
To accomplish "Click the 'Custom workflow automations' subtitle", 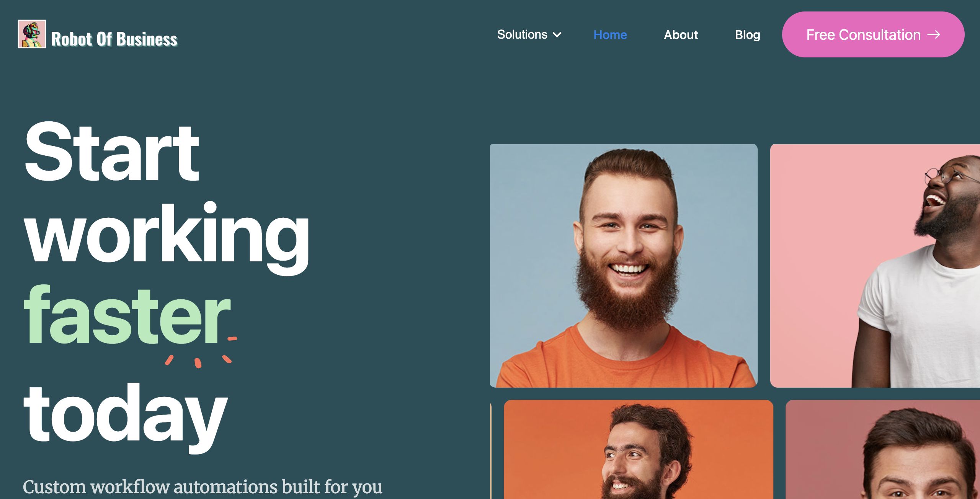I will (202, 487).
